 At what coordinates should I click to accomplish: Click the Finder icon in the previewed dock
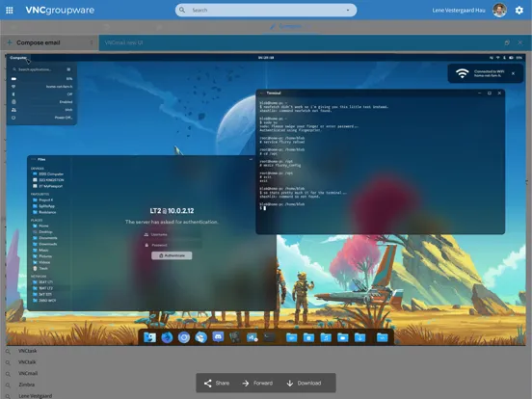(149, 337)
